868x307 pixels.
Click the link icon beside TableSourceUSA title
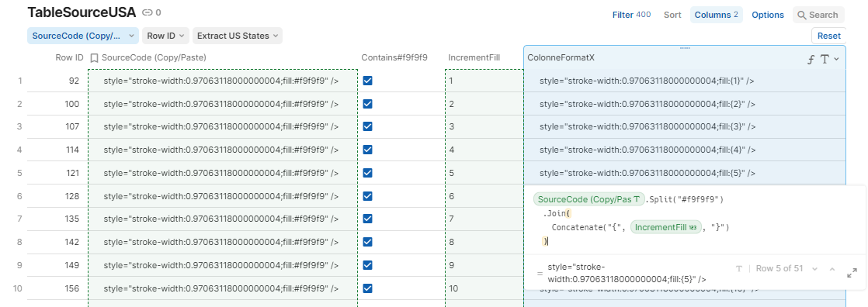tap(147, 12)
